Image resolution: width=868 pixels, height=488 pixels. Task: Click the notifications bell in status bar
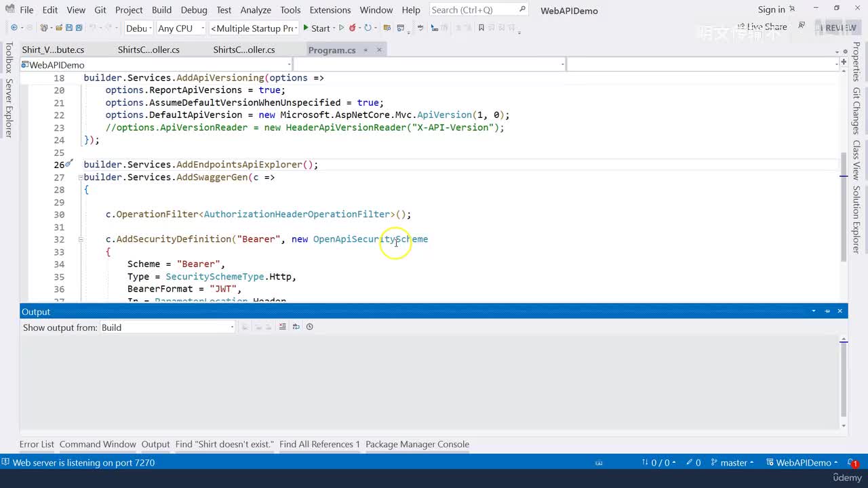click(853, 463)
